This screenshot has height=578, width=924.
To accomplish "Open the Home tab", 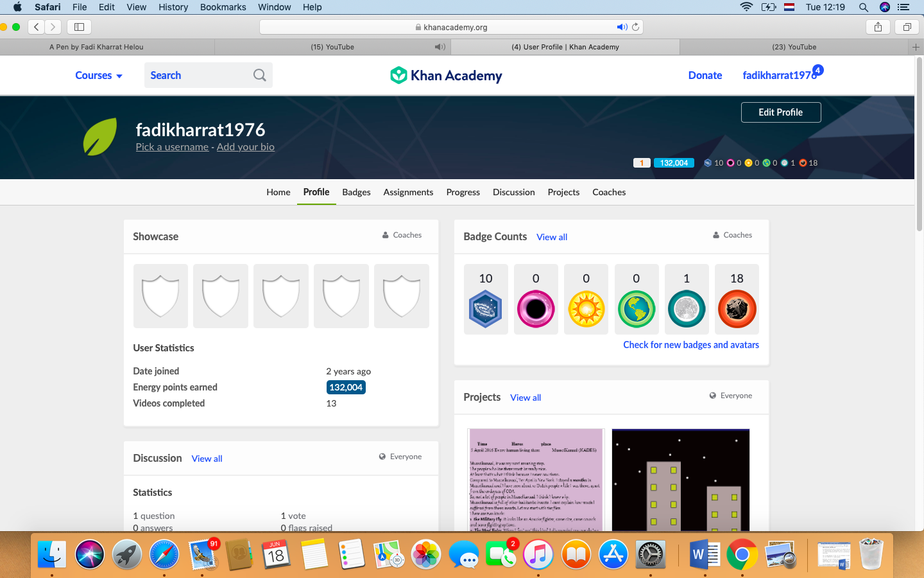I will [x=278, y=192].
